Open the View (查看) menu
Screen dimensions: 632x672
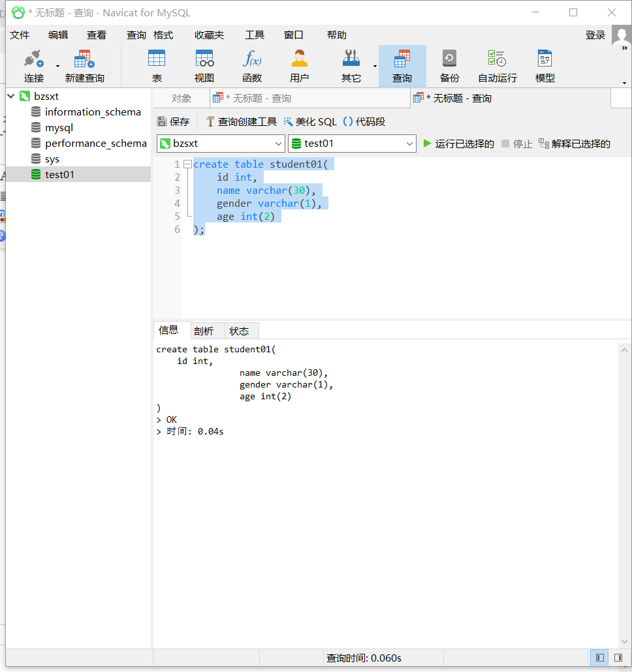click(x=97, y=35)
